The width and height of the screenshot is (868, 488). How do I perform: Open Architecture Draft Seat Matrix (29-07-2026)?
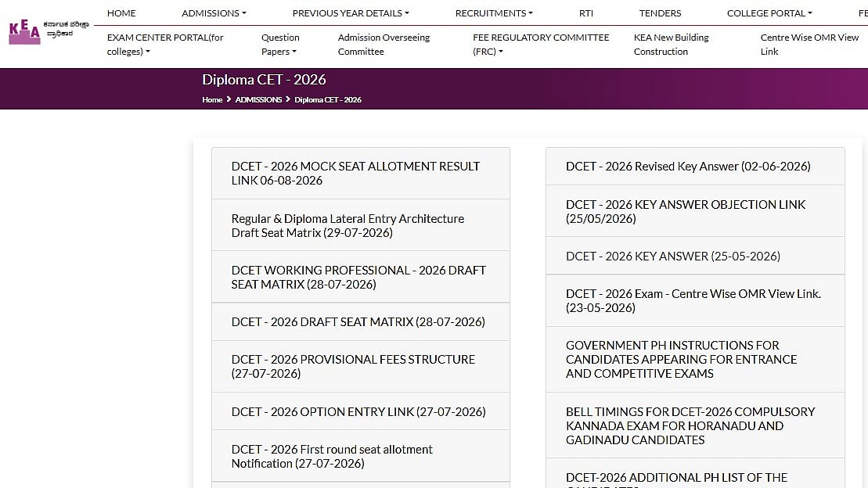(360, 225)
